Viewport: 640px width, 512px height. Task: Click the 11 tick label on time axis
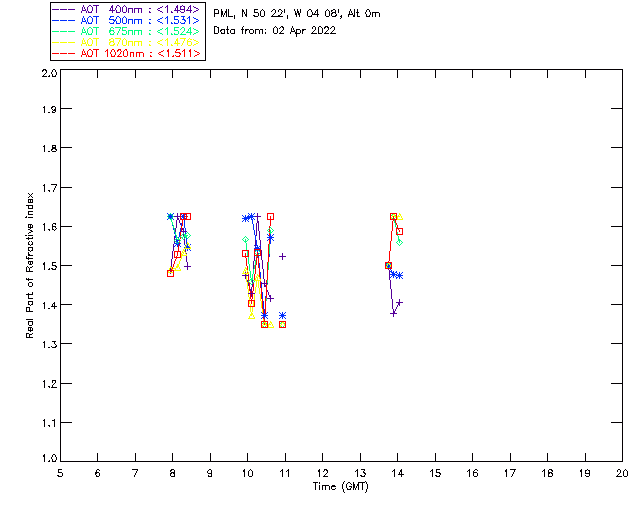click(x=285, y=473)
